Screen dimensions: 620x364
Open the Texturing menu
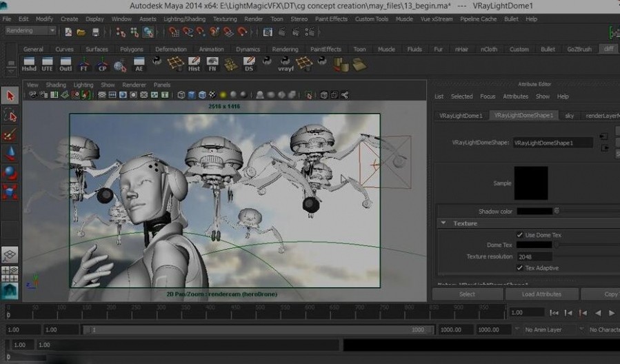225,19
